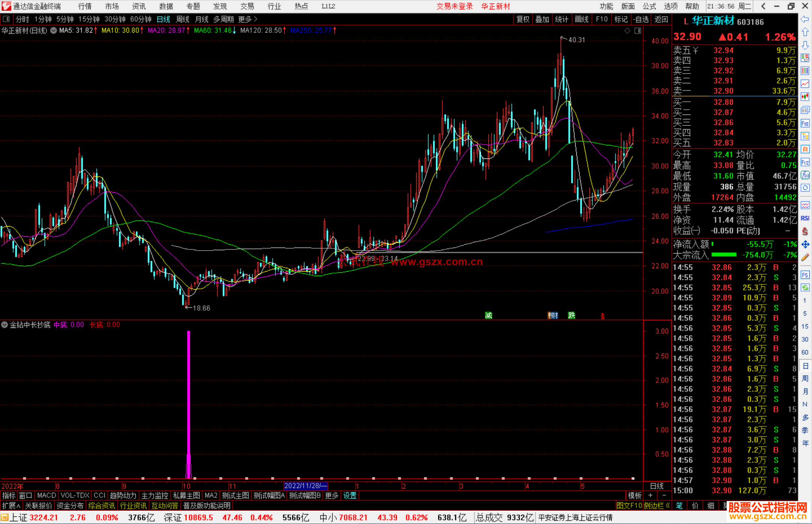Click the blue four-way move arrows icon
812x524 pixels.
(805, 245)
